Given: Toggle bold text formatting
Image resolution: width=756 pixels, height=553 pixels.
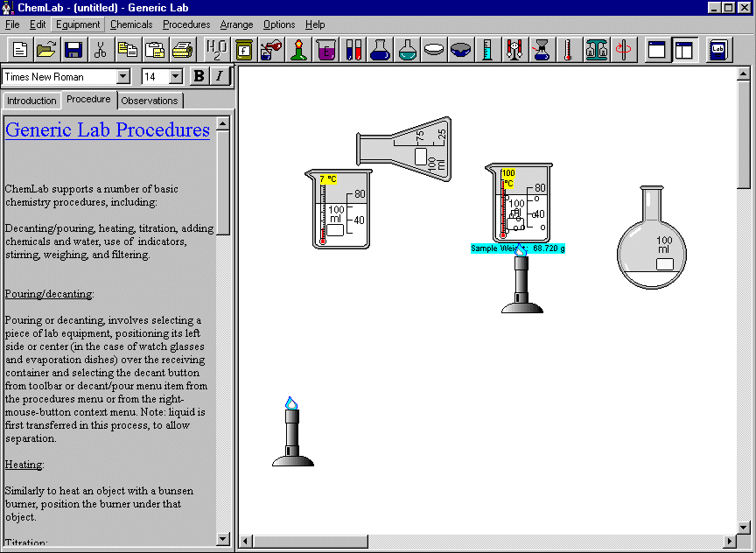Looking at the screenshot, I should (x=199, y=76).
